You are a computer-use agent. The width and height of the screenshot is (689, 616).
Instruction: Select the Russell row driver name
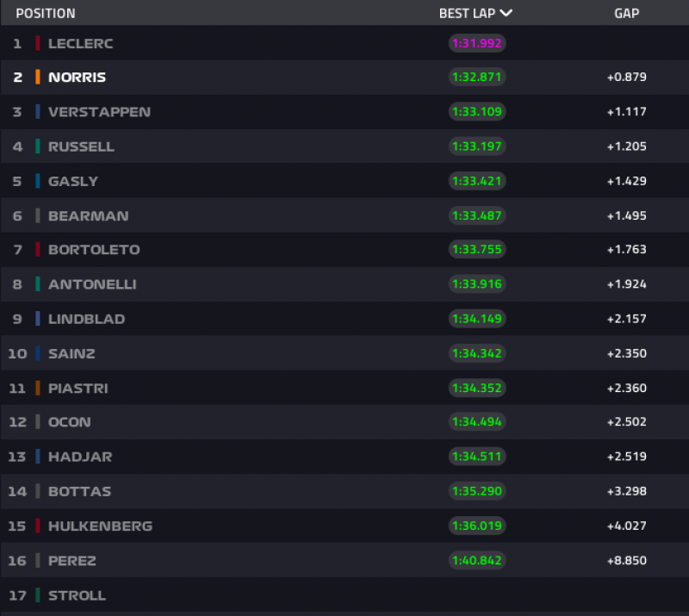[81, 146]
